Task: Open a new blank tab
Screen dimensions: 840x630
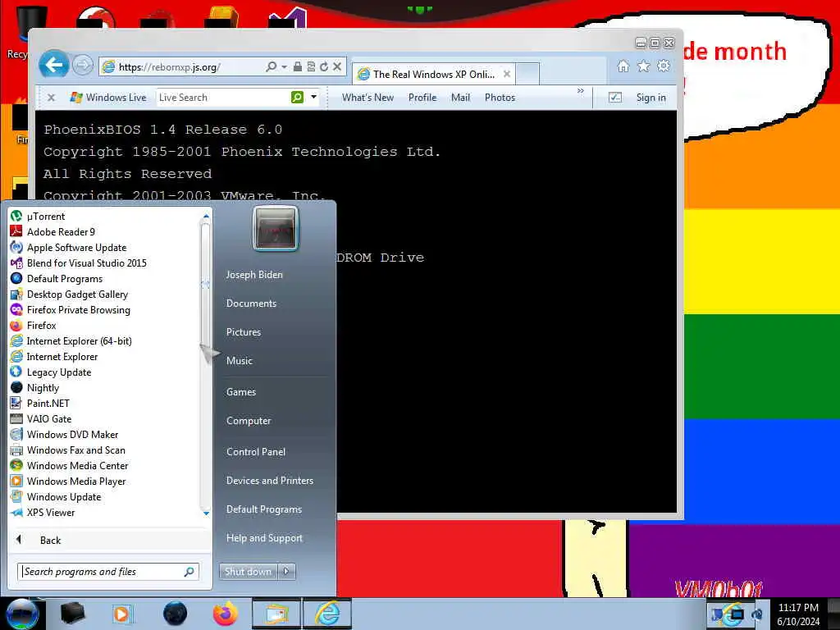Action: (x=527, y=74)
